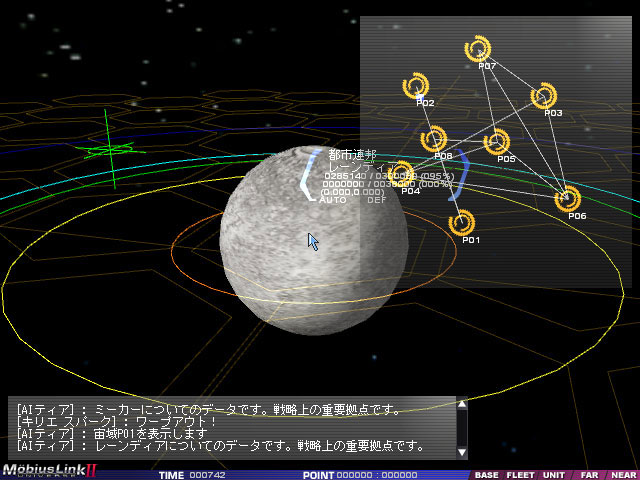Select the P01 sector node icon
Image resolution: width=640 pixels, height=480 pixels.
(x=462, y=223)
